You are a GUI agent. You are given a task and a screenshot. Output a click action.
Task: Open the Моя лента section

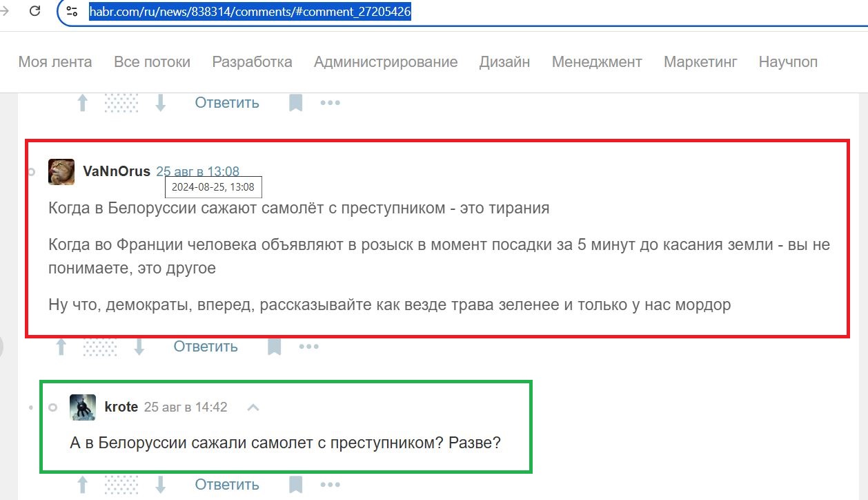55,62
